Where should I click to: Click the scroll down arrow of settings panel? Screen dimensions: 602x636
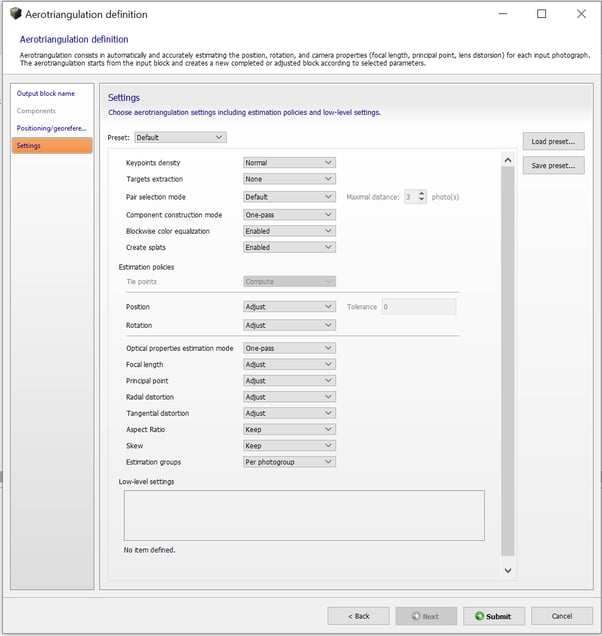pyautogui.click(x=507, y=570)
